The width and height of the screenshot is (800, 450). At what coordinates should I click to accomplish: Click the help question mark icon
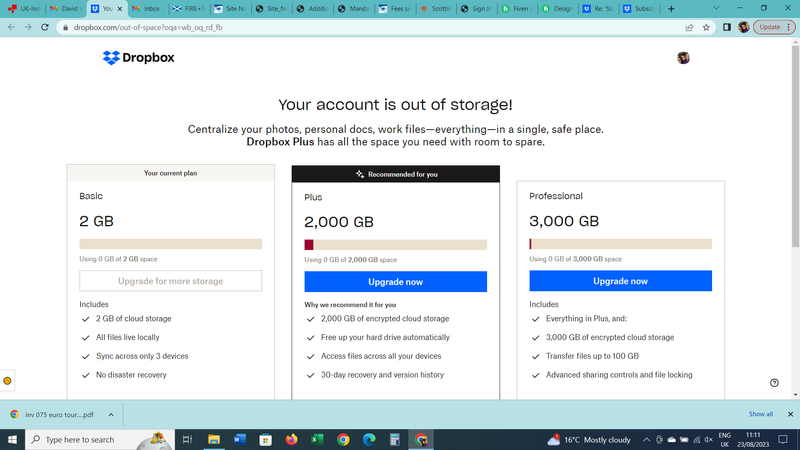pos(774,382)
